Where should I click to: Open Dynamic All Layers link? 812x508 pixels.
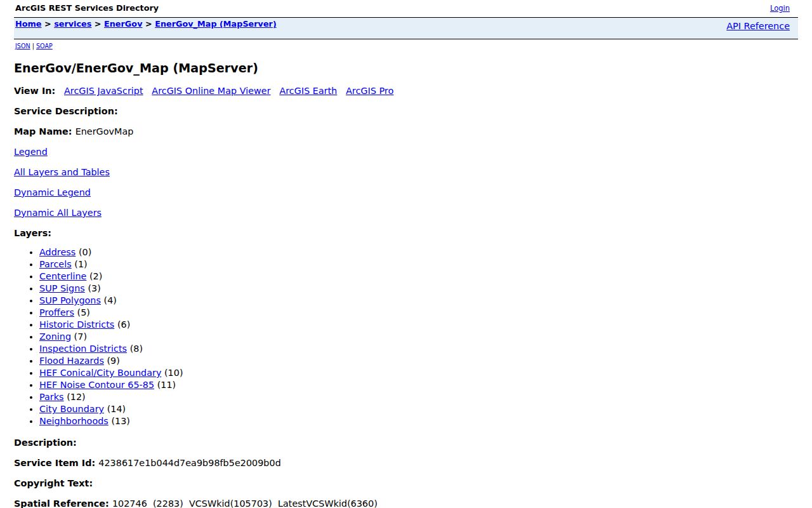pos(58,213)
